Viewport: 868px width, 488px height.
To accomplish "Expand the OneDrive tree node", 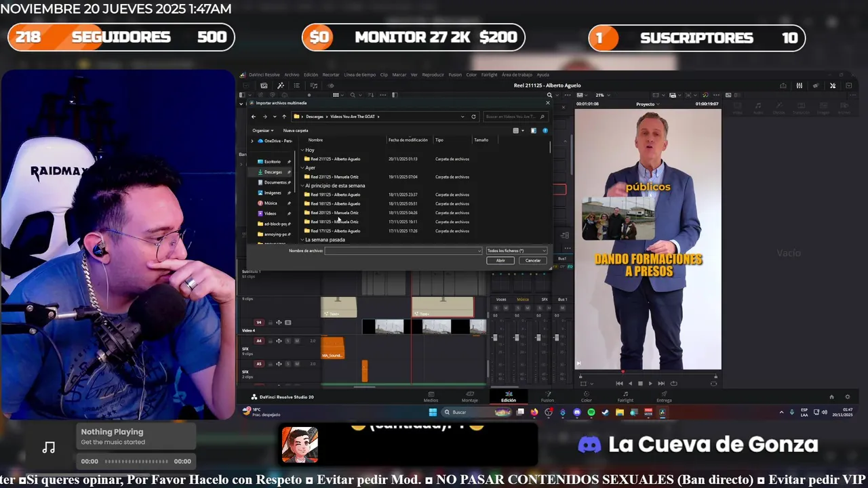I will tap(252, 141).
